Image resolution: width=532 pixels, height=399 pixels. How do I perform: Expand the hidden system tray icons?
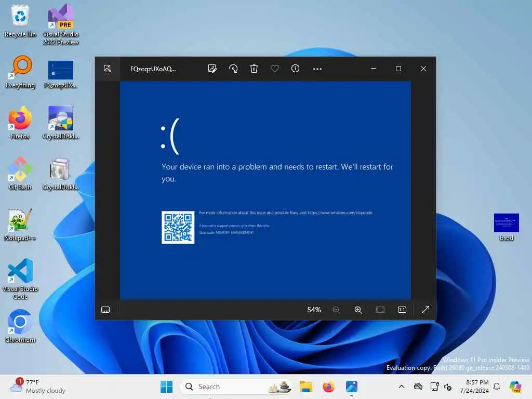(x=402, y=387)
